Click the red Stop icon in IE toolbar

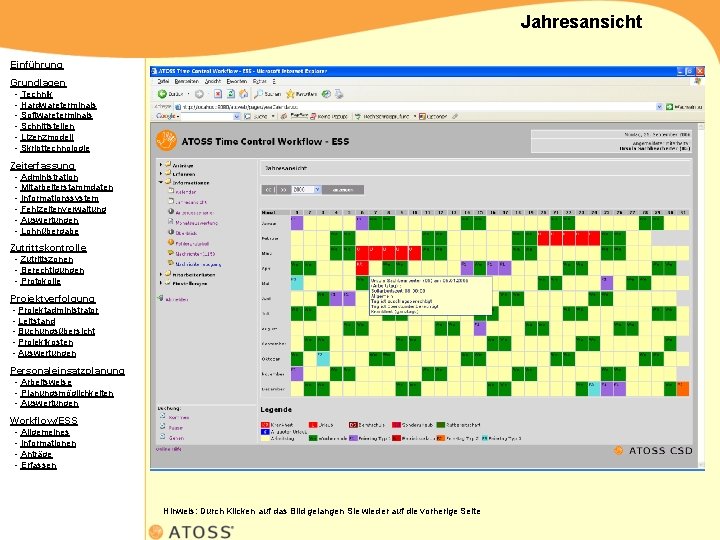click(x=218, y=94)
